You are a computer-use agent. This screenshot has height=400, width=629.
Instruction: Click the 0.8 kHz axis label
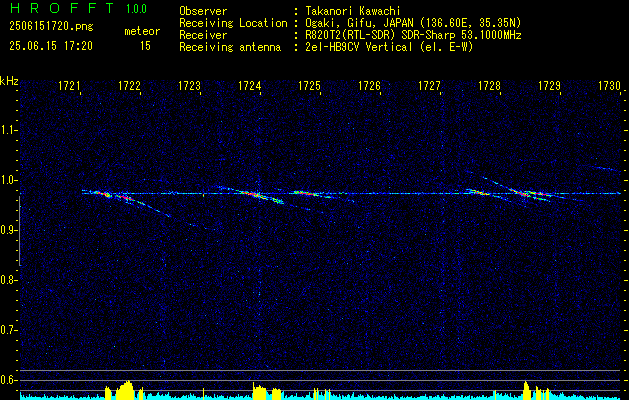point(8,280)
